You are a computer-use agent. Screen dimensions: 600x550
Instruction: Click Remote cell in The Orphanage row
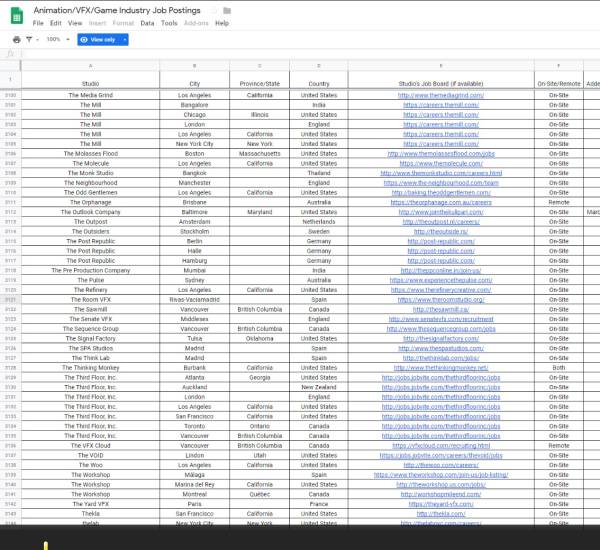pos(559,202)
